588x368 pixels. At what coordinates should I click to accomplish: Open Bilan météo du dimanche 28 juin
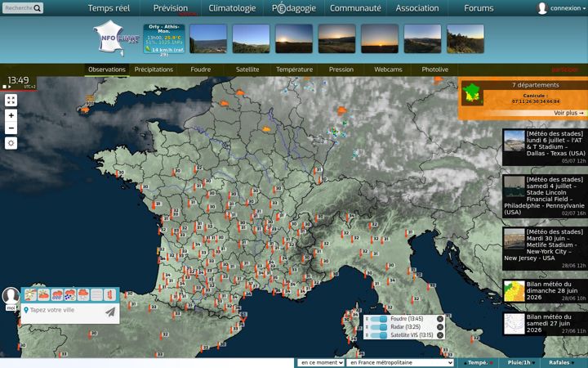545,291
